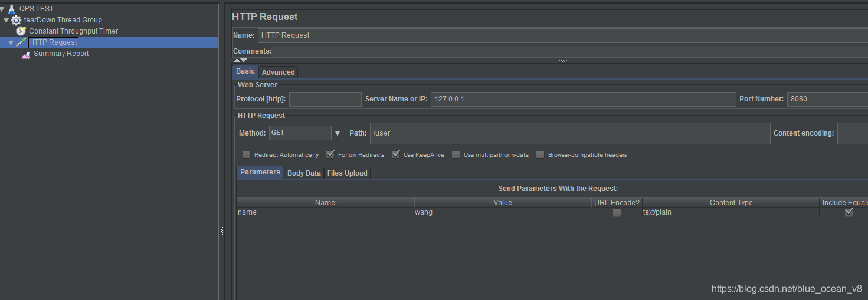This screenshot has width=868, height=300.
Task: Click the Server Name or IP field
Action: click(x=584, y=99)
